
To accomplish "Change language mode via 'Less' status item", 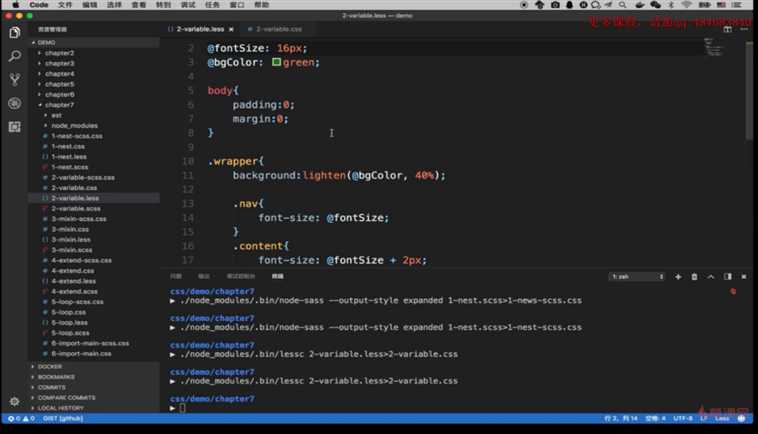I will click(722, 419).
